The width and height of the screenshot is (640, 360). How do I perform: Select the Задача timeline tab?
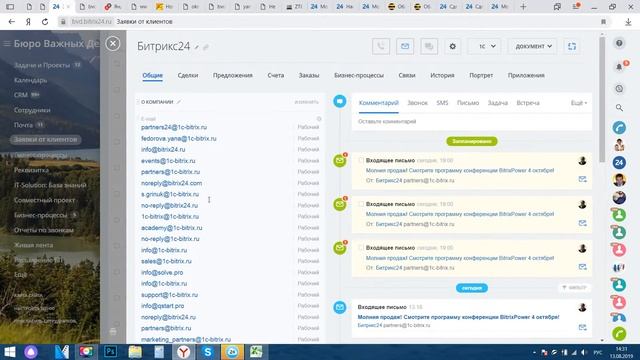[498, 103]
